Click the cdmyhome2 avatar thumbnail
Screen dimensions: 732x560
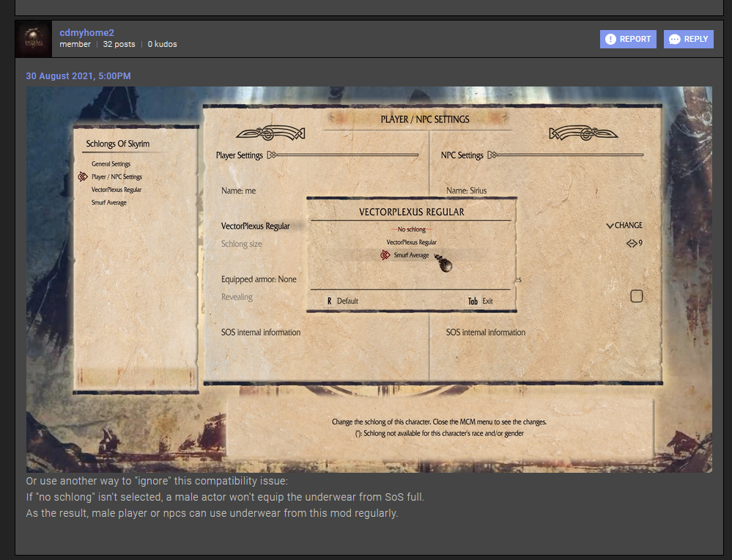pyautogui.click(x=34, y=40)
